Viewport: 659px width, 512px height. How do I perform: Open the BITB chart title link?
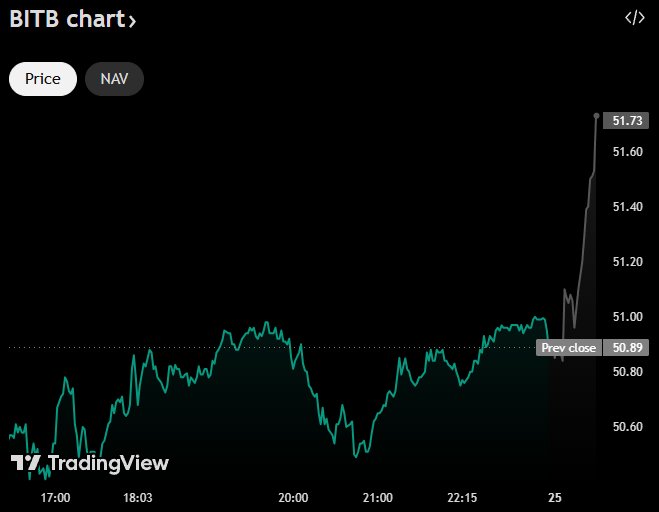click(x=68, y=19)
